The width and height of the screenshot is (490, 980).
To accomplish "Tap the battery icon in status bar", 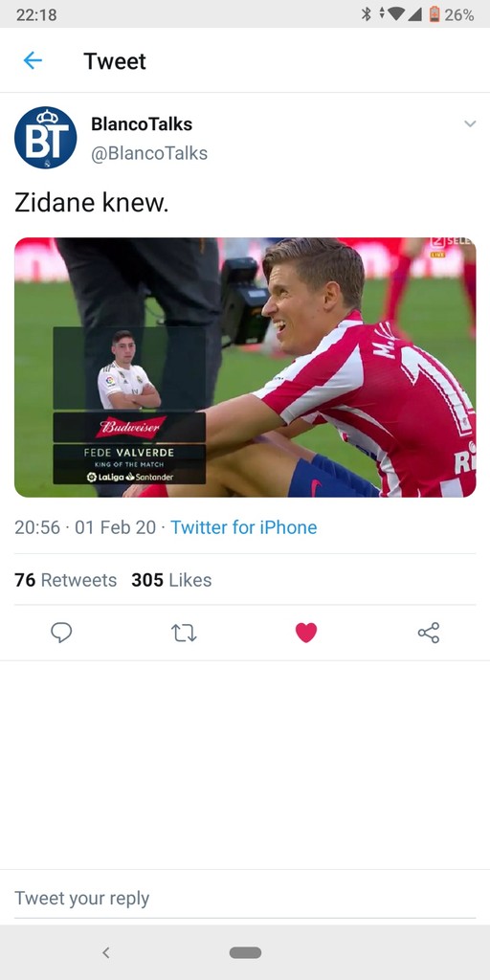I will pyautogui.click(x=434, y=14).
